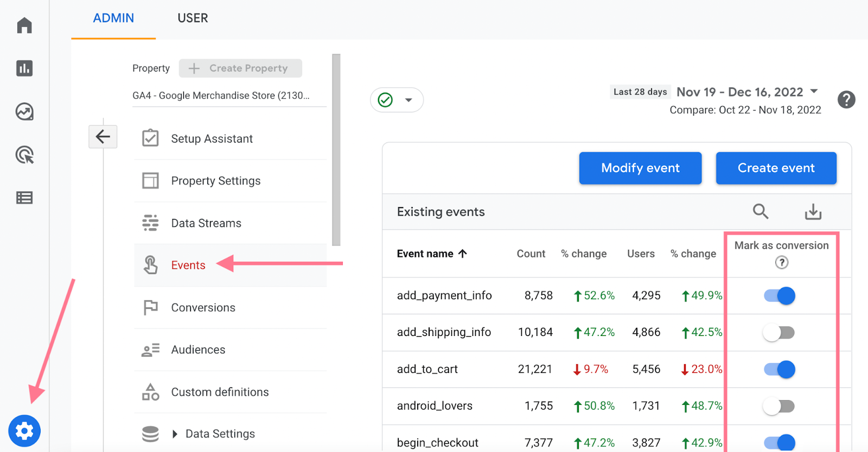
Task: Open the Advertising icon in sidebar
Action: (24, 155)
